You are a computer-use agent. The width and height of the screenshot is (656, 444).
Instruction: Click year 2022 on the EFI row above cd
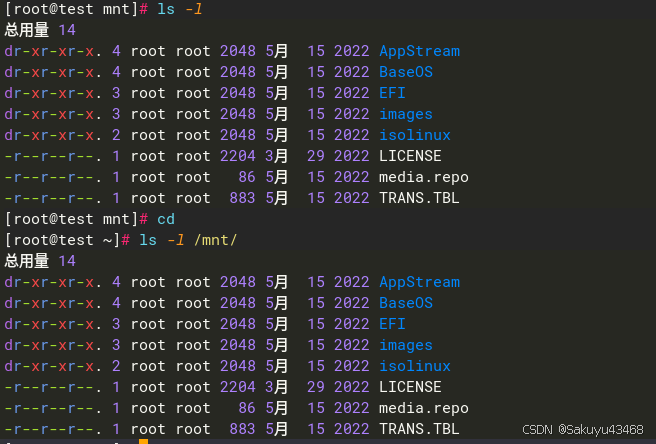pos(351,93)
